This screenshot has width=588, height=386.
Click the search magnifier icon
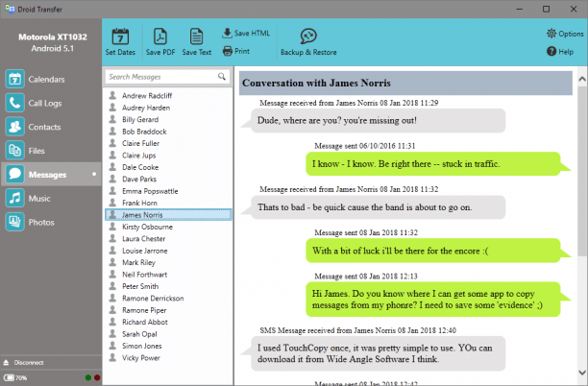(222, 77)
